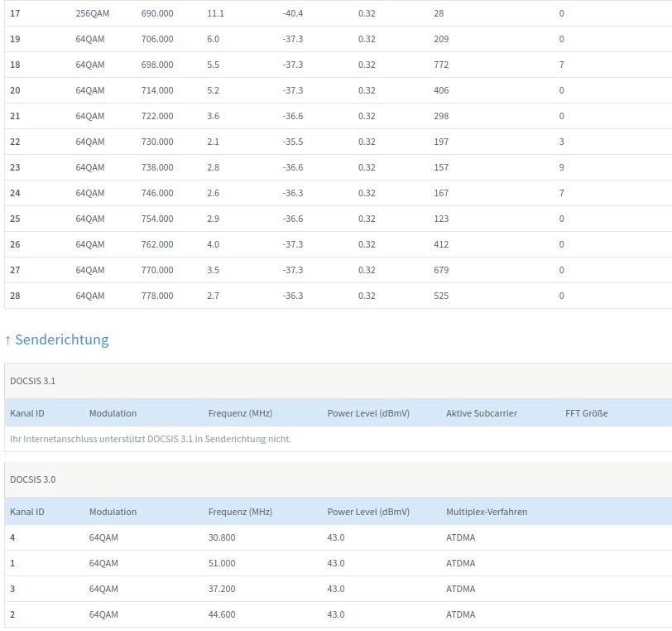Select frequency 730.000 of channel 22

(157, 142)
